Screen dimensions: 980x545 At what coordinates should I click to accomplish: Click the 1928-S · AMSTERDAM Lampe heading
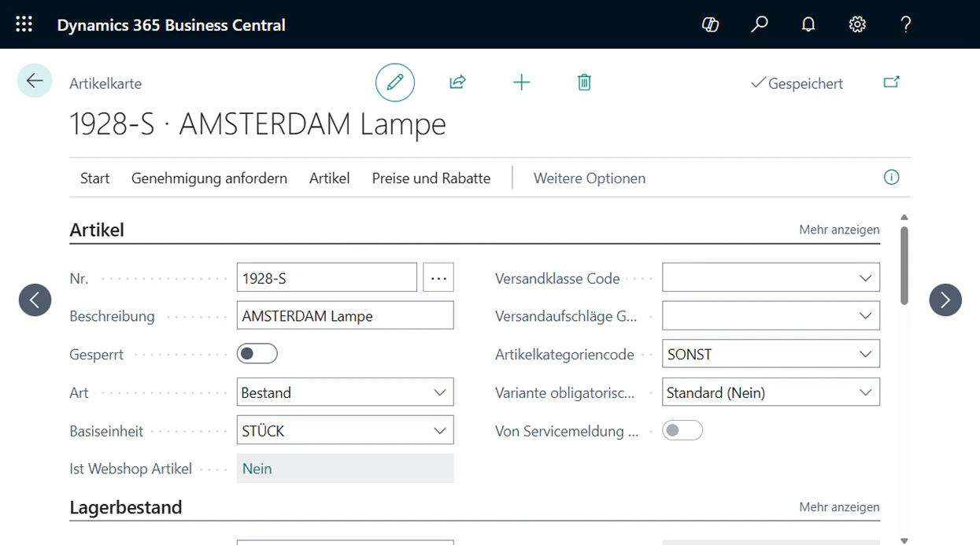click(257, 124)
